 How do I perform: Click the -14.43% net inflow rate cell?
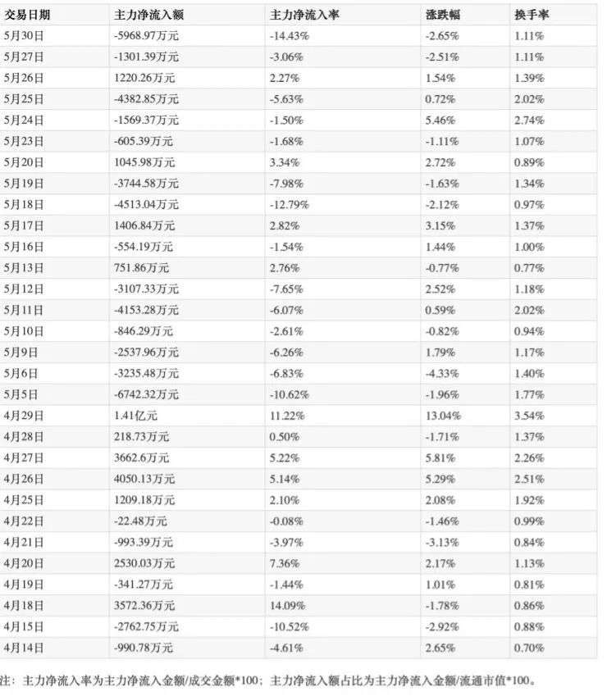(289, 36)
